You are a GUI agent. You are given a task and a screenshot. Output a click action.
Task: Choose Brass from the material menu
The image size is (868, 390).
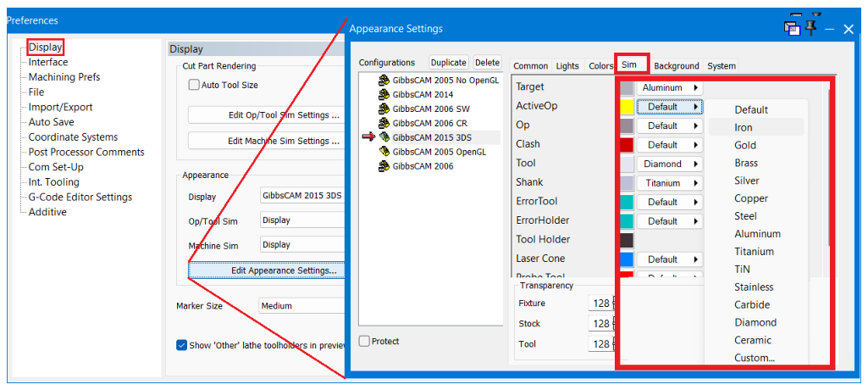click(756, 163)
